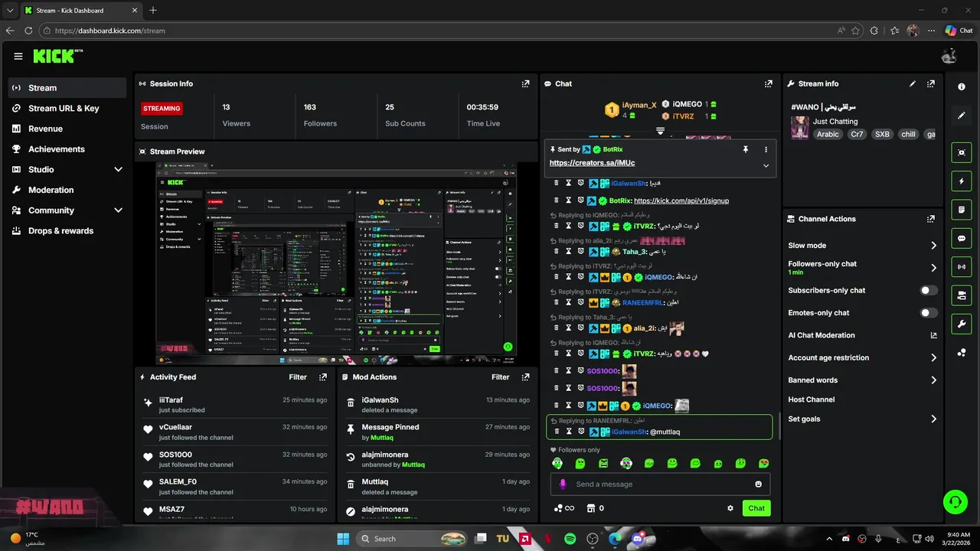Pop out the Session Info panel

point(525,83)
